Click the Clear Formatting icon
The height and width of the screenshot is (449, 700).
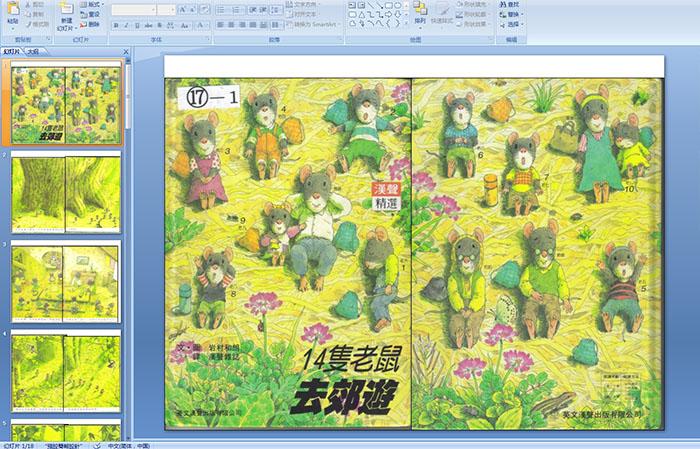205,9
